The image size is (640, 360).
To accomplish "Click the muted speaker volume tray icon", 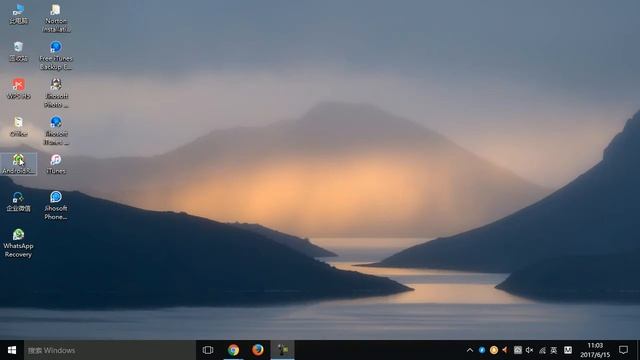I will click(x=529, y=350).
